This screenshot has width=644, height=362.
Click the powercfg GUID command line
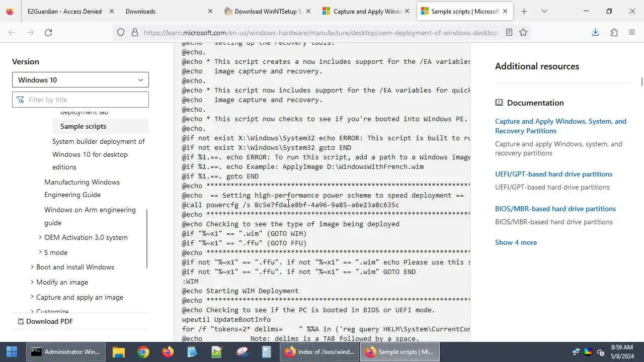click(290, 205)
